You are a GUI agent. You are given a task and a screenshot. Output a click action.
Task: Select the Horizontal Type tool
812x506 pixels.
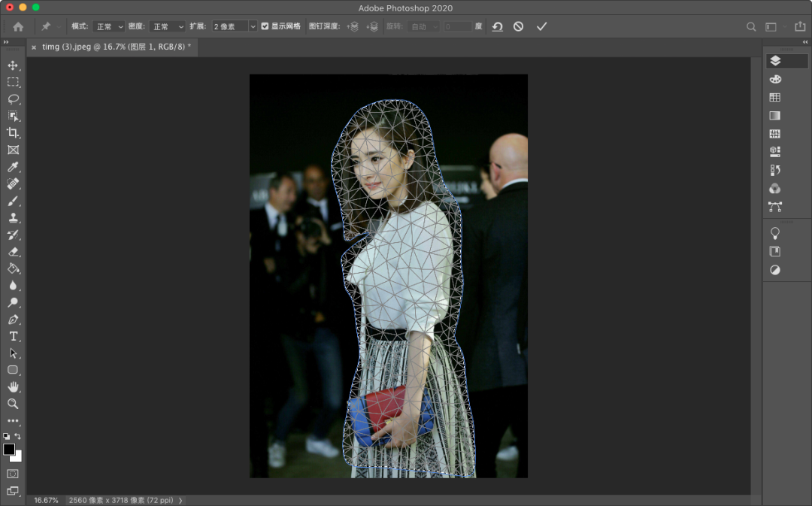tap(13, 336)
